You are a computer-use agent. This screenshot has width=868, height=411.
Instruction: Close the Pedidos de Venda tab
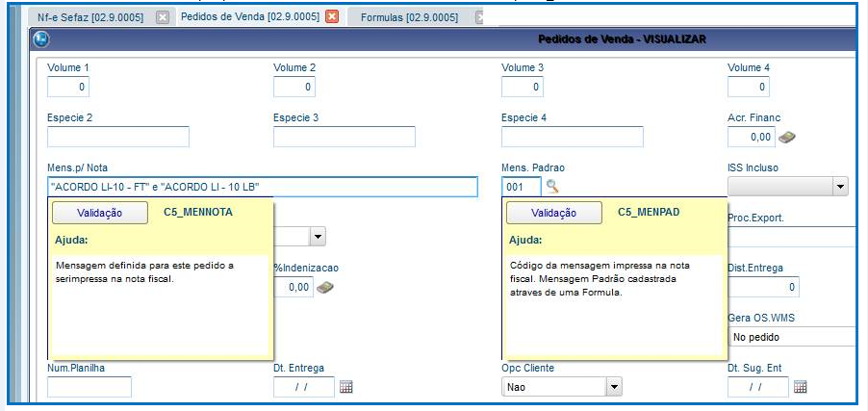click(332, 17)
